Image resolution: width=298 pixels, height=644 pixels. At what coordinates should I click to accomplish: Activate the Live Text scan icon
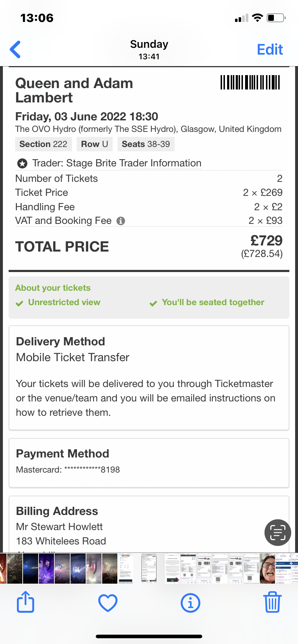point(277,533)
